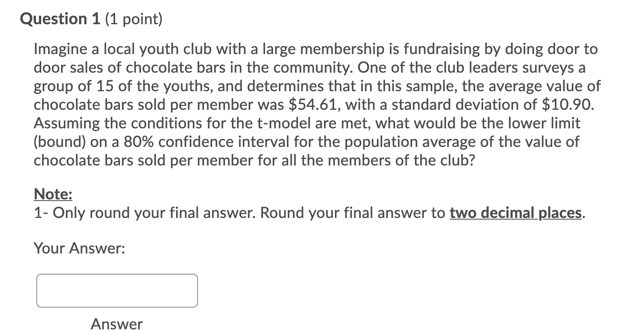The image size is (644, 331).
Task: Click the 'Answer' caption below the box
Action: pos(117,324)
